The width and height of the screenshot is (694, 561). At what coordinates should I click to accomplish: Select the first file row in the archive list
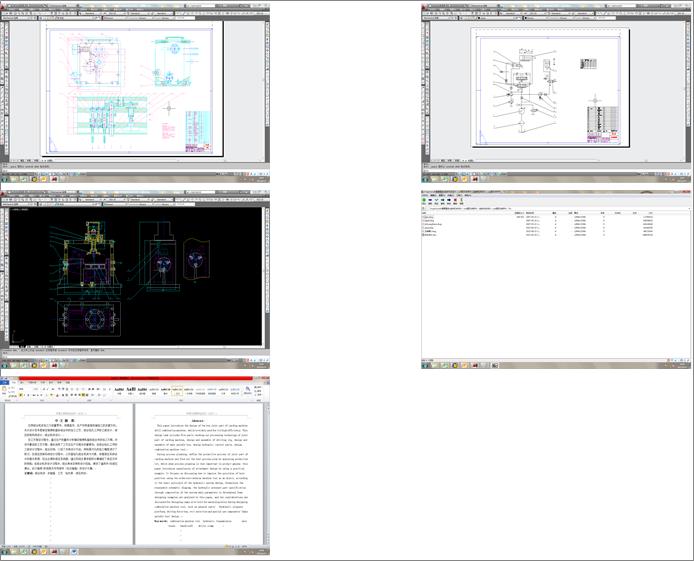coord(538,217)
